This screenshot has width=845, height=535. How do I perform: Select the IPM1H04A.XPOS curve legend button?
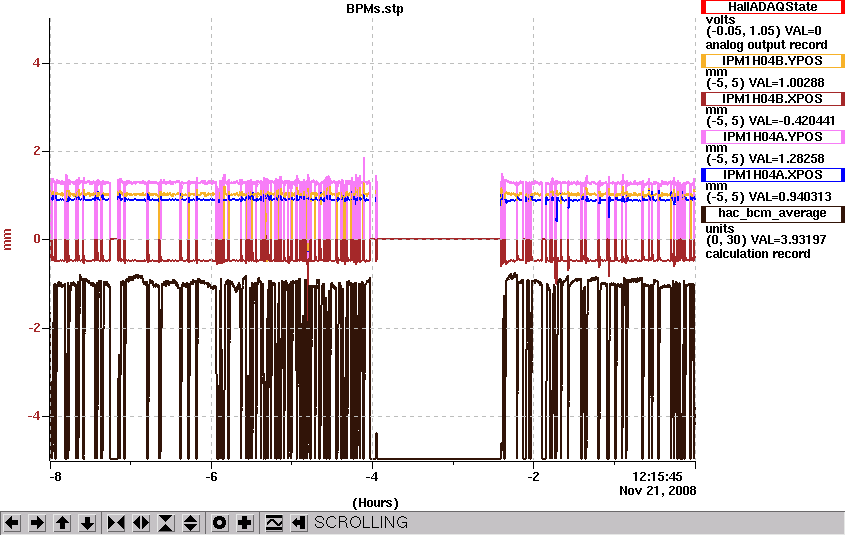(x=772, y=175)
